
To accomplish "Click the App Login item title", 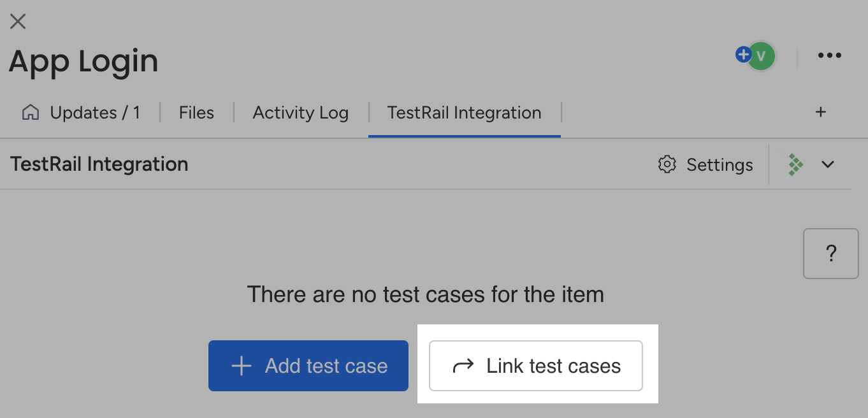I will tap(83, 62).
